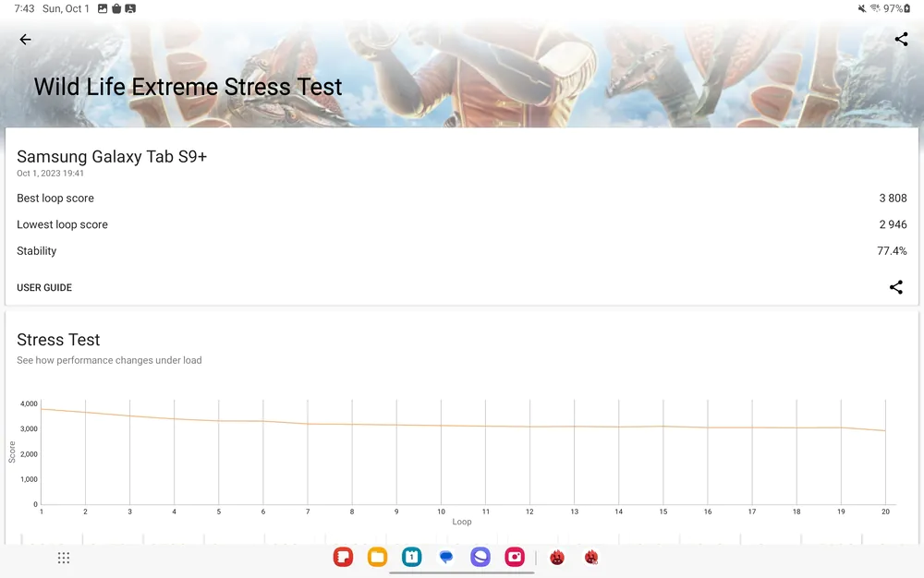
Task: Tap the share icon beside USER GUIDE
Action: pyautogui.click(x=895, y=287)
